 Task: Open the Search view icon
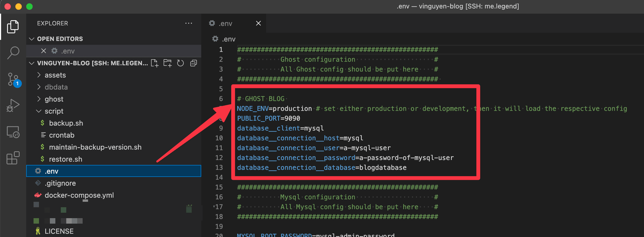point(13,52)
